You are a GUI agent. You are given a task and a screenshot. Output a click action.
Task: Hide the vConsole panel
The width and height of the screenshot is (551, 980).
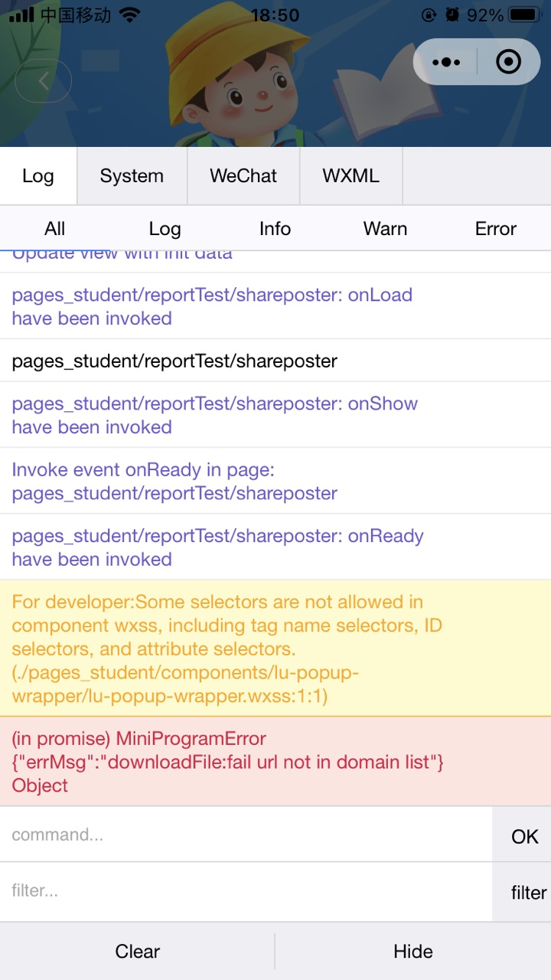[413, 952]
